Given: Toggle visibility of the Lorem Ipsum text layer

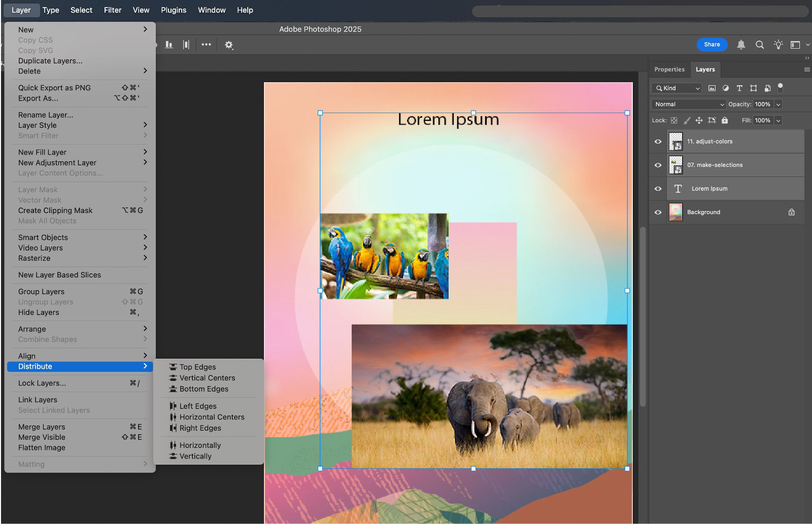Looking at the screenshot, I should [658, 188].
